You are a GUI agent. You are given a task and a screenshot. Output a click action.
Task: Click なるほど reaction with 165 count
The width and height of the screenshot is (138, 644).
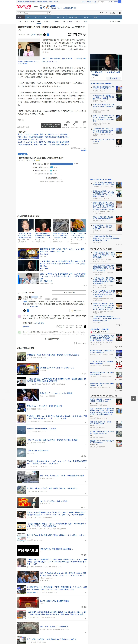(x=70, y=327)
